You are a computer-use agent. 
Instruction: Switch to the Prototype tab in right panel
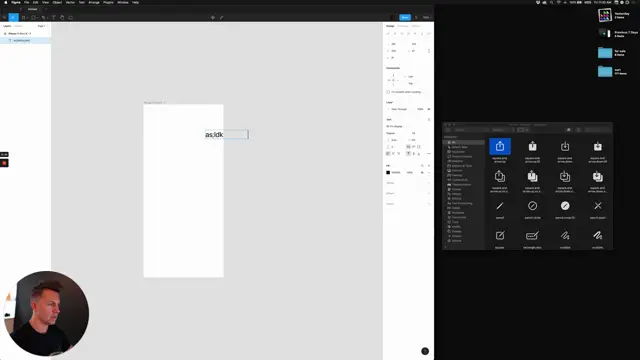tap(403, 26)
